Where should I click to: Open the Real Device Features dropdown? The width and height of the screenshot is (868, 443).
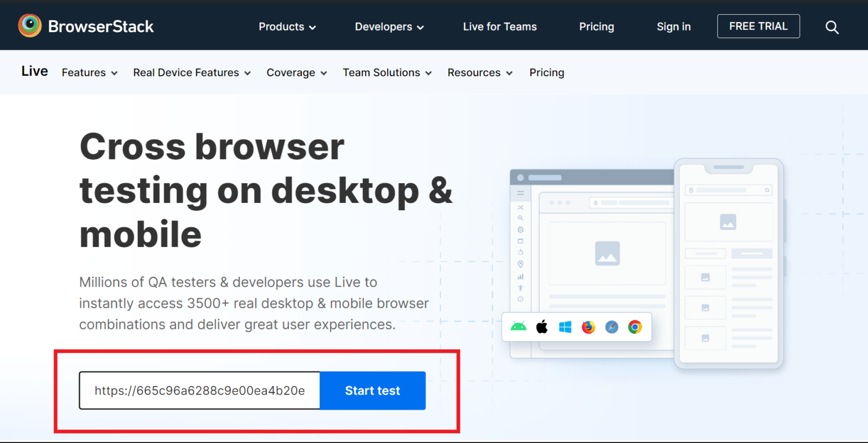tap(192, 72)
